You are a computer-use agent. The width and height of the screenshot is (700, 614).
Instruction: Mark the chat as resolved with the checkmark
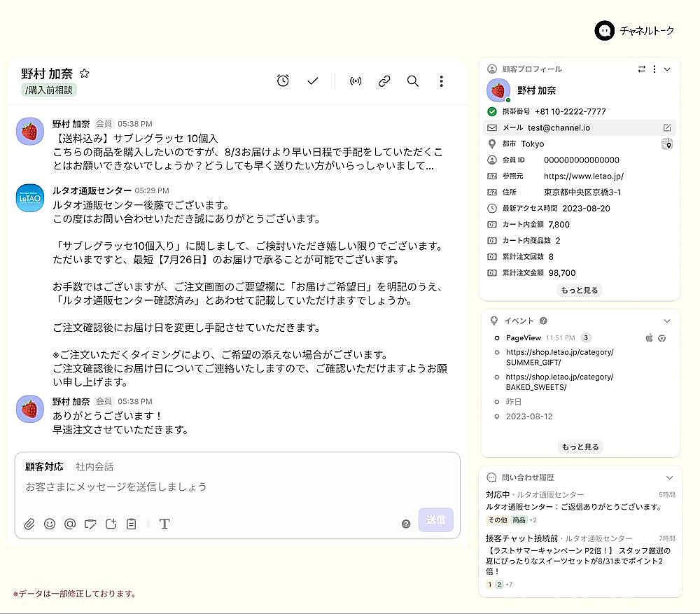tap(313, 81)
